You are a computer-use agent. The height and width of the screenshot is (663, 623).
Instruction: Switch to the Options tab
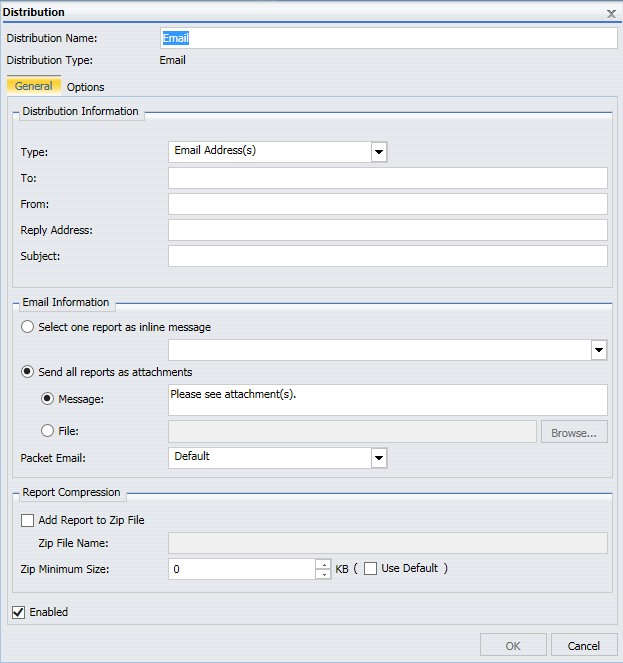click(85, 87)
